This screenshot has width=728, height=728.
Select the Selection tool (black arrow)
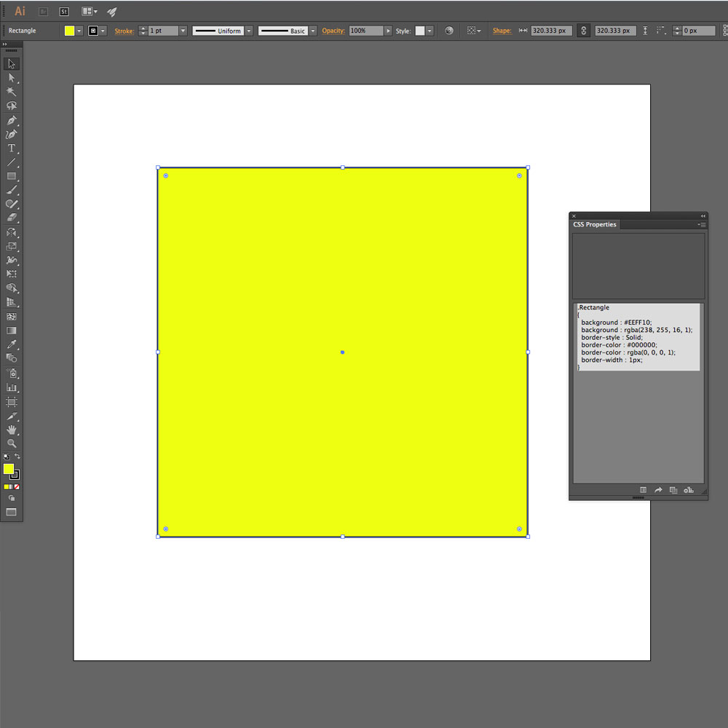[12, 63]
